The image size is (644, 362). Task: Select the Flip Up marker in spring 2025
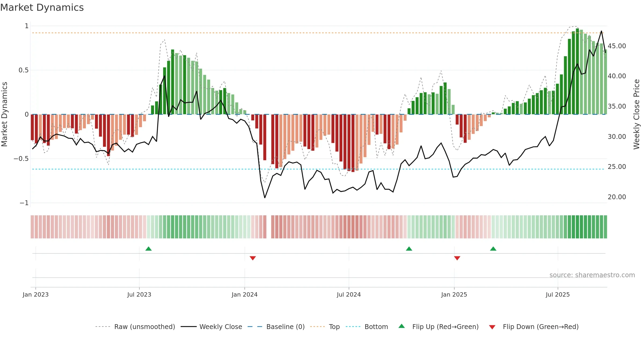tap(493, 249)
